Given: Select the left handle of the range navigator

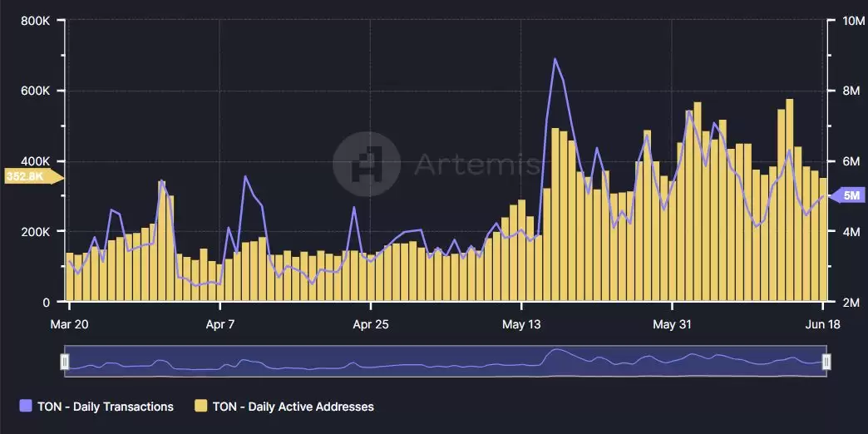Looking at the screenshot, I should 65,362.
